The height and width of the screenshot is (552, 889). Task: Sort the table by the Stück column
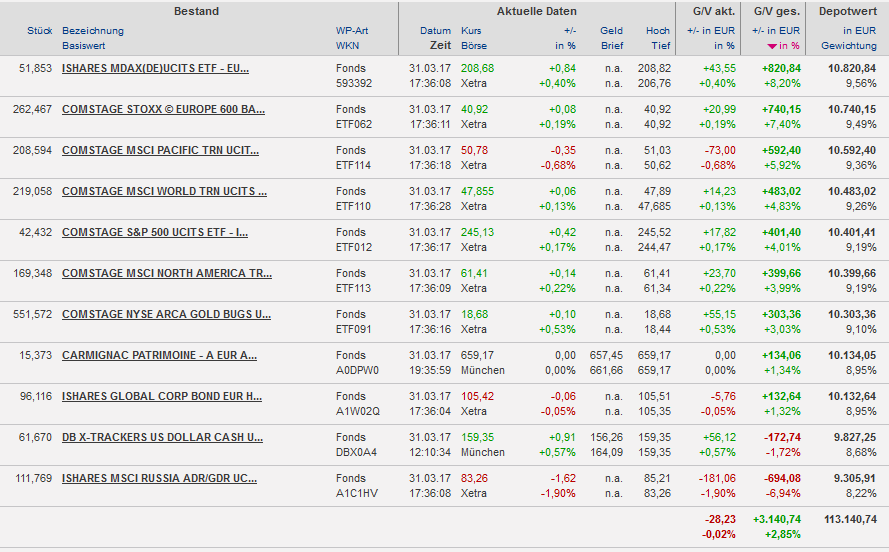(x=40, y=31)
